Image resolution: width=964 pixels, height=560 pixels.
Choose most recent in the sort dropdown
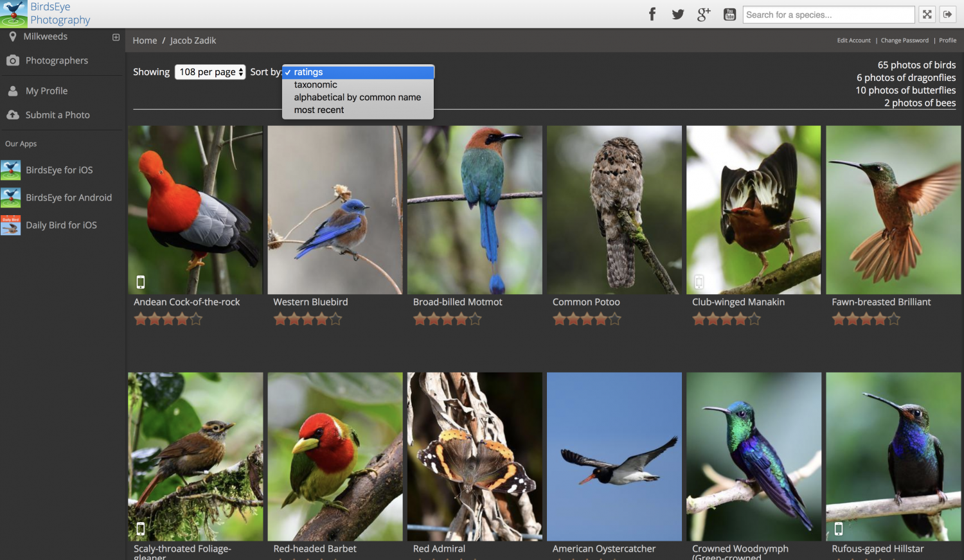click(x=319, y=109)
